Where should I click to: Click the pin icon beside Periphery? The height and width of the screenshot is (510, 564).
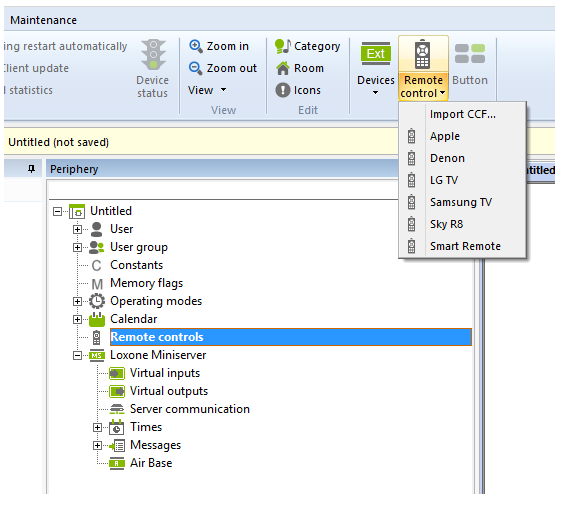[x=32, y=169]
